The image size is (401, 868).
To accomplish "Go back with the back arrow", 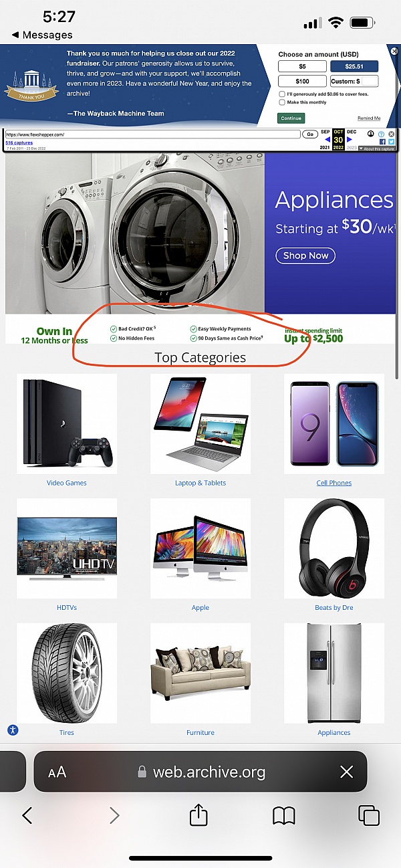I will coord(27,815).
